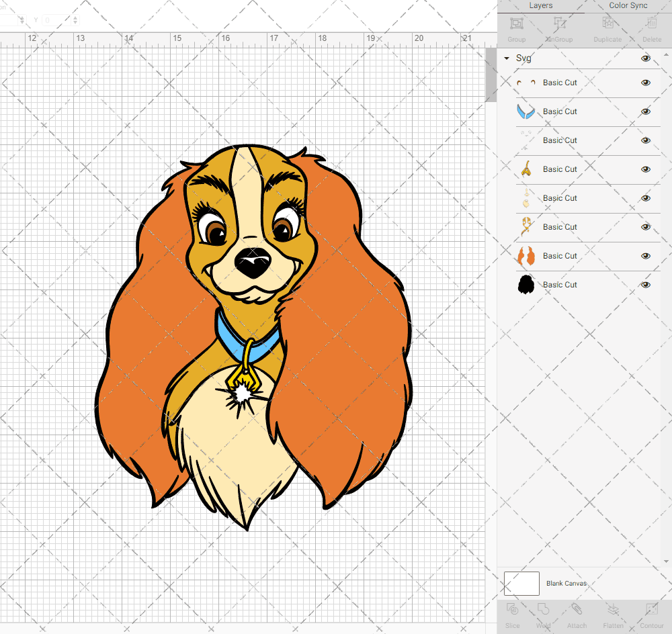The height and width of the screenshot is (634, 672).
Task: Click Basic Cut text beside orange ears
Action: (560, 256)
